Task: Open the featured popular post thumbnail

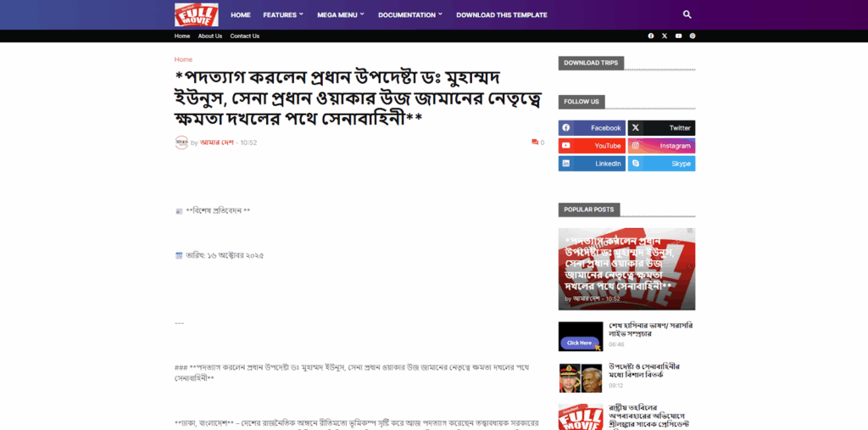Action: pyautogui.click(x=626, y=268)
